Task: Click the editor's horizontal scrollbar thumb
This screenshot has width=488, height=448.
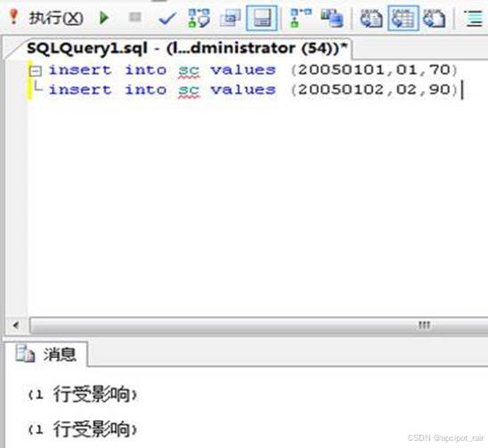Action: [x=258, y=325]
